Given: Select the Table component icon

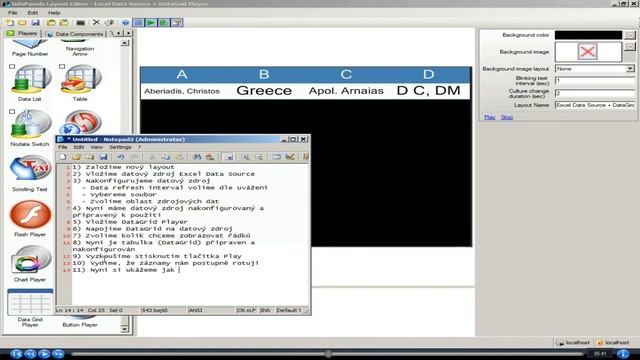Looking at the screenshot, I should 80,80.
